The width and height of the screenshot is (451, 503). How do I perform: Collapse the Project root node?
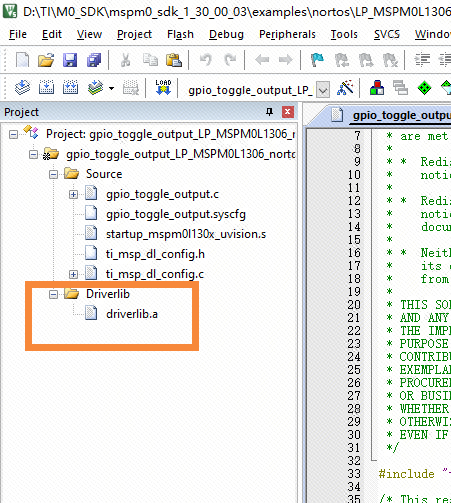13,135
